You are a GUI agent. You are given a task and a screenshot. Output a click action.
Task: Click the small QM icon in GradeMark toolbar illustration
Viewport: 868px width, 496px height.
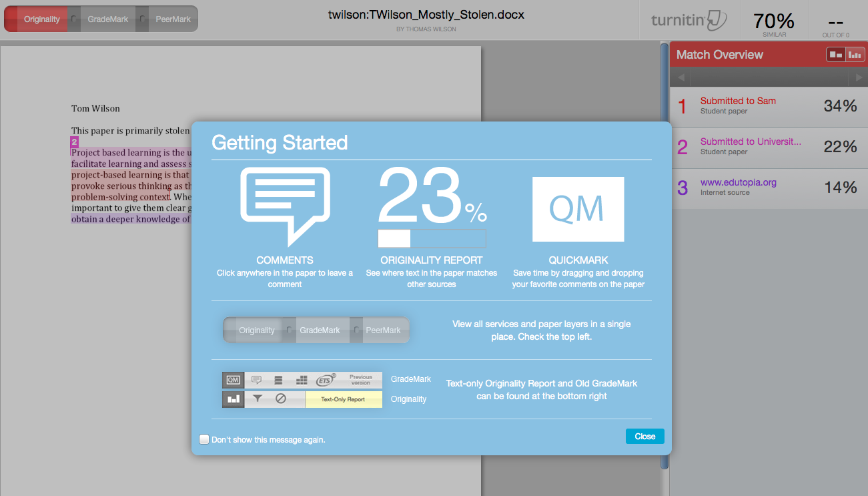pyautogui.click(x=233, y=380)
